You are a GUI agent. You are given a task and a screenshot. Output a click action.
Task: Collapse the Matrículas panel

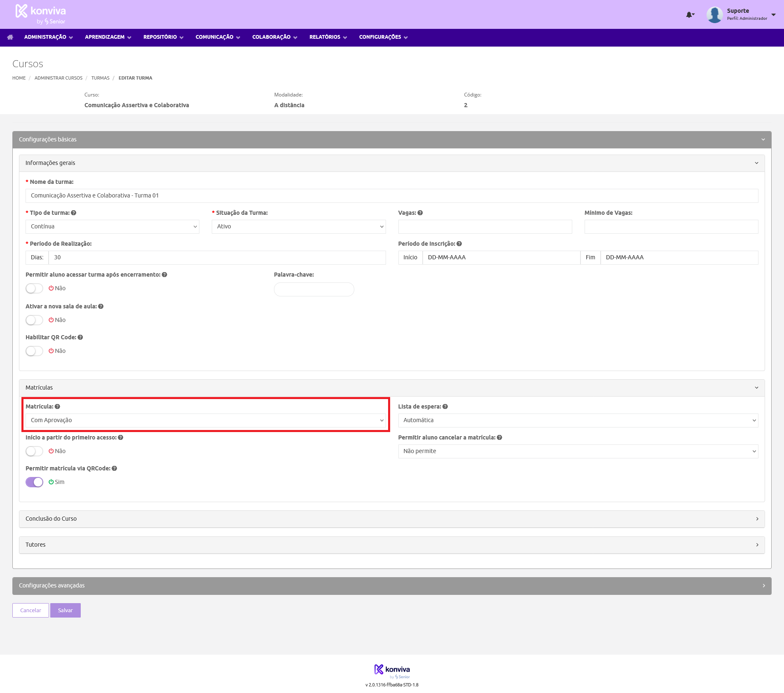tap(392, 388)
